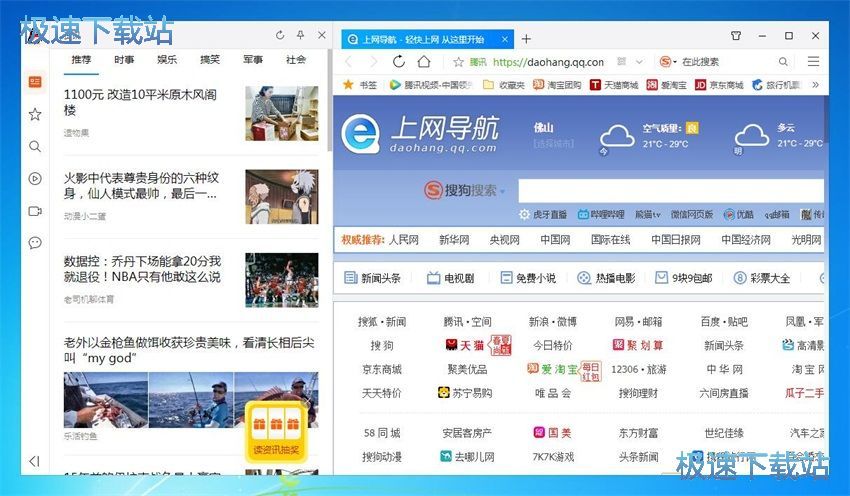Screen dimensions: 850x496
Task: Switch to 社会 news tab
Action: 296,60
